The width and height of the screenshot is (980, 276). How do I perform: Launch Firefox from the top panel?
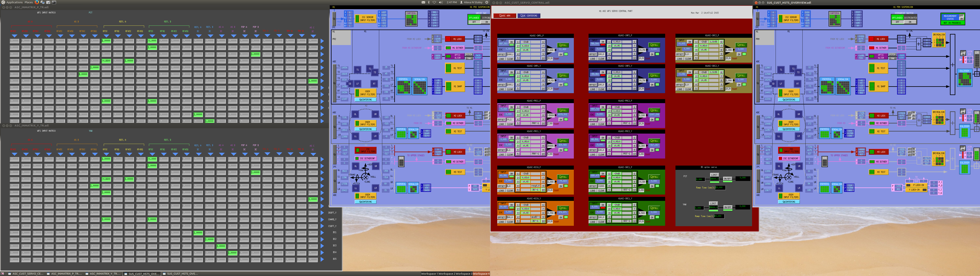(x=37, y=2)
